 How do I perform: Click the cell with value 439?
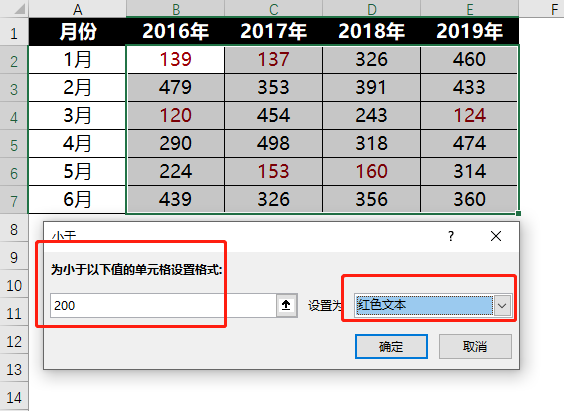(x=176, y=200)
